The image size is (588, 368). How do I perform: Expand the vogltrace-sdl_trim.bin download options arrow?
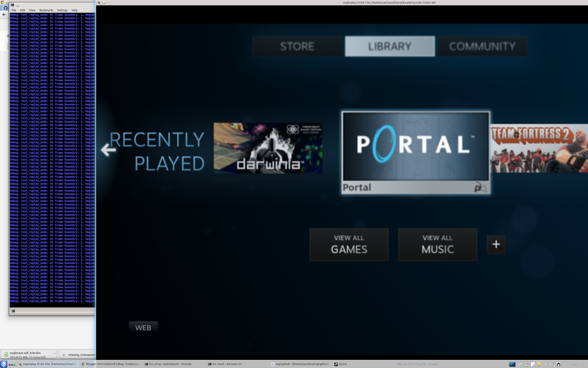[x=55, y=354]
